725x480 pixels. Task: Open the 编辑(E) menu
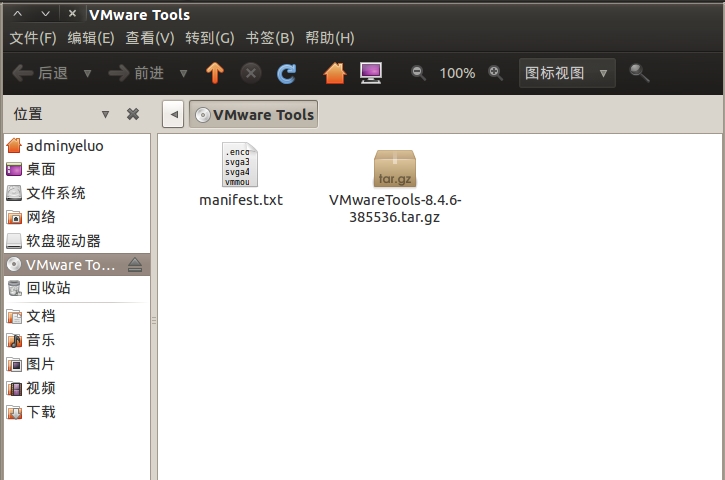[91, 38]
